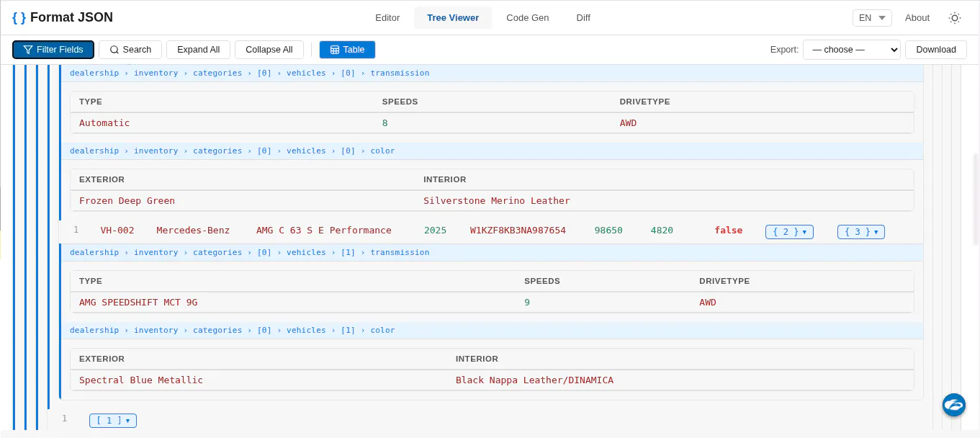Select the Spectral Blue Metallic cell

pos(141,380)
